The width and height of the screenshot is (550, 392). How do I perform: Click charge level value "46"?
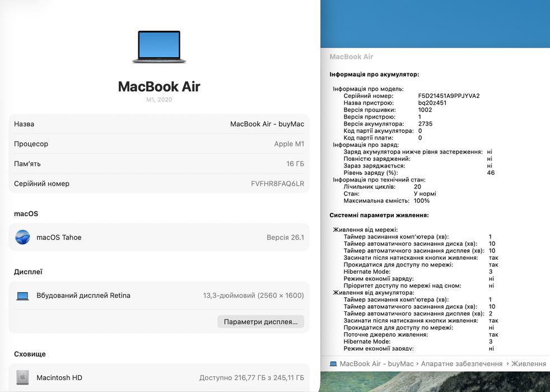click(491, 173)
